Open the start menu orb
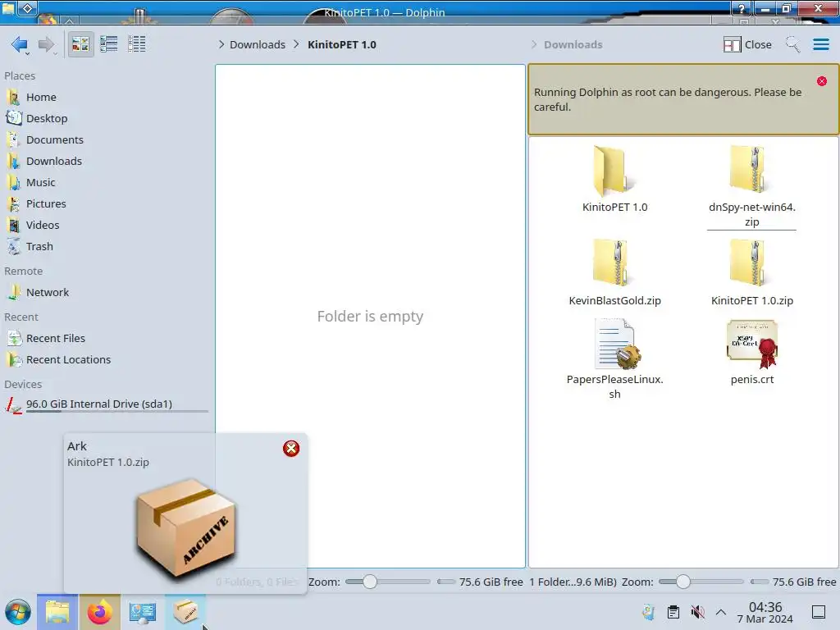This screenshot has height=630, width=840. click(18, 612)
